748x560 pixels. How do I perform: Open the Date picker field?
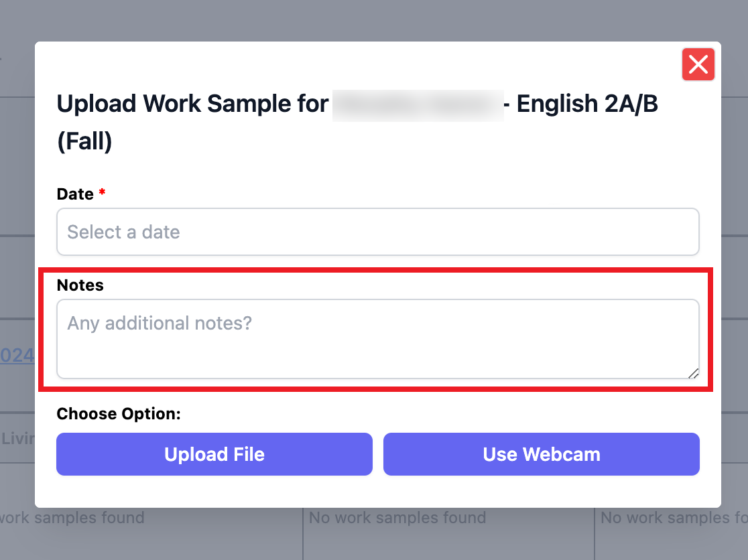coord(377,232)
